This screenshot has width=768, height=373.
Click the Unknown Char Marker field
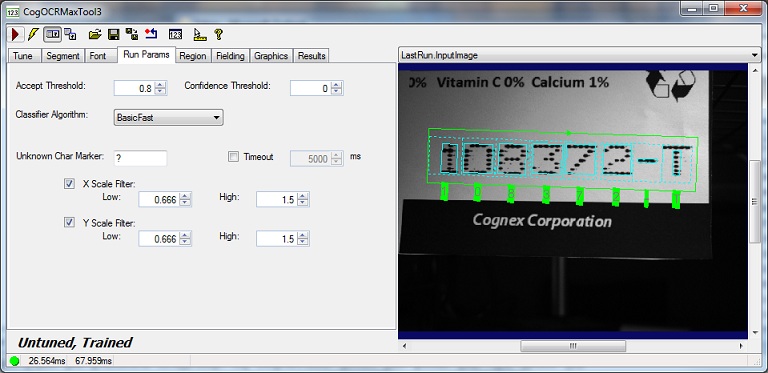point(140,159)
